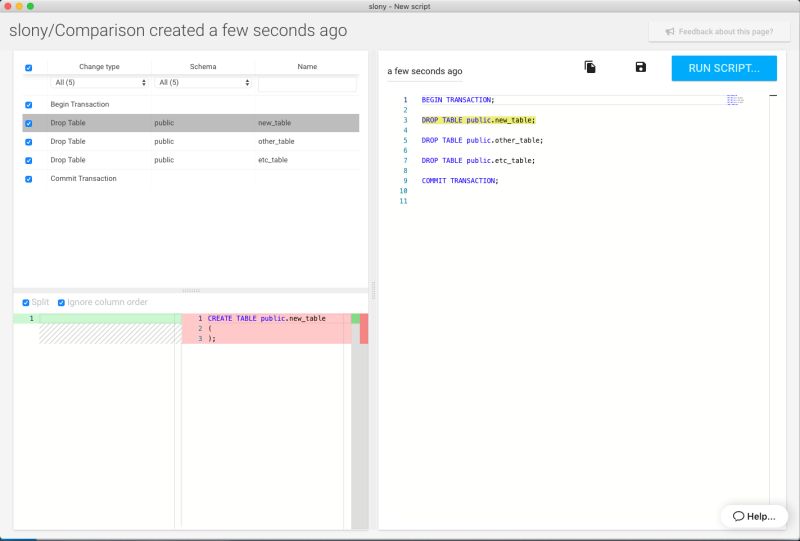The height and width of the screenshot is (541, 800).
Task: Open the Schema filter dropdown
Action: click(x=203, y=83)
